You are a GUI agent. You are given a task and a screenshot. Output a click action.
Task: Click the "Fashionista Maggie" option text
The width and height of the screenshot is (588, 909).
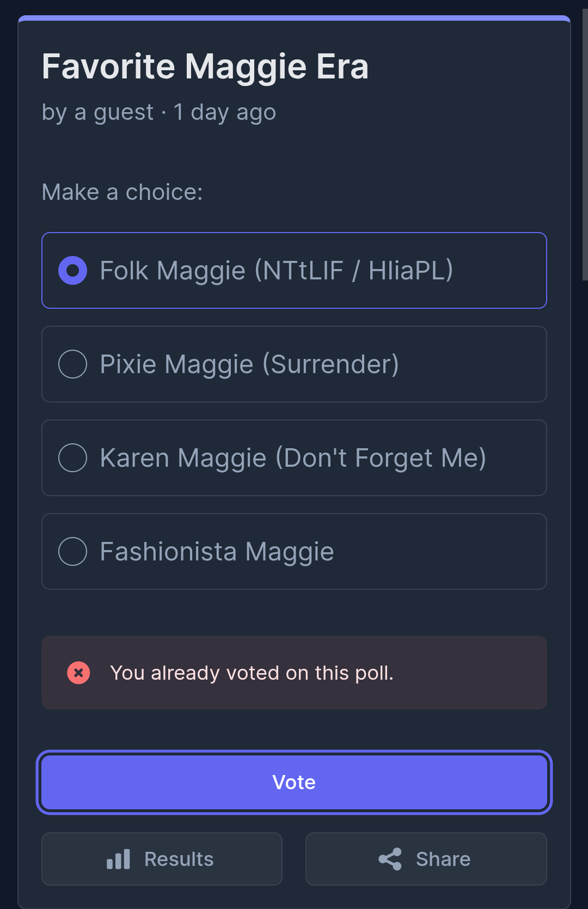pos(217,552)
